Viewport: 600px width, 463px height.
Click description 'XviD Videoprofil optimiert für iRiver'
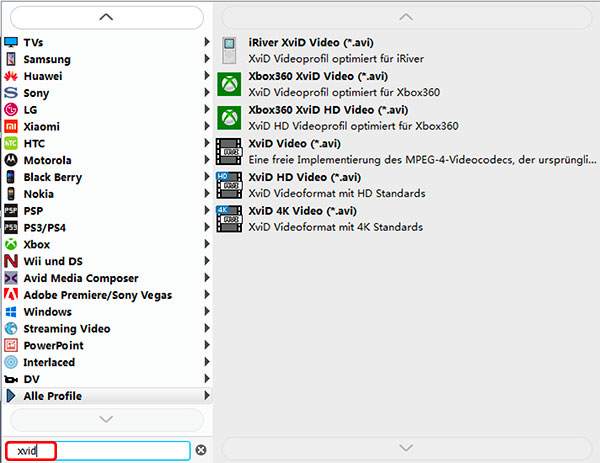[x=336, y=59]
